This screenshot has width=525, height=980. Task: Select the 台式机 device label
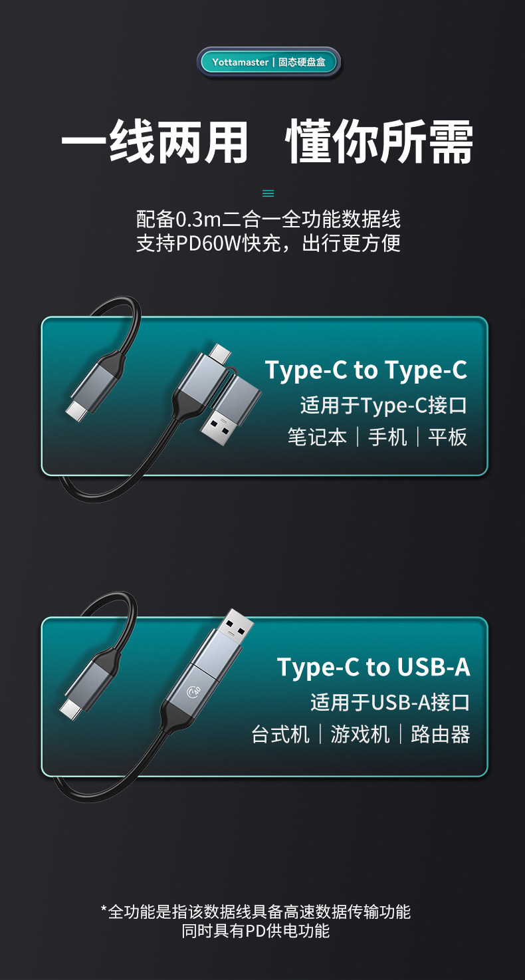(280, 734)
